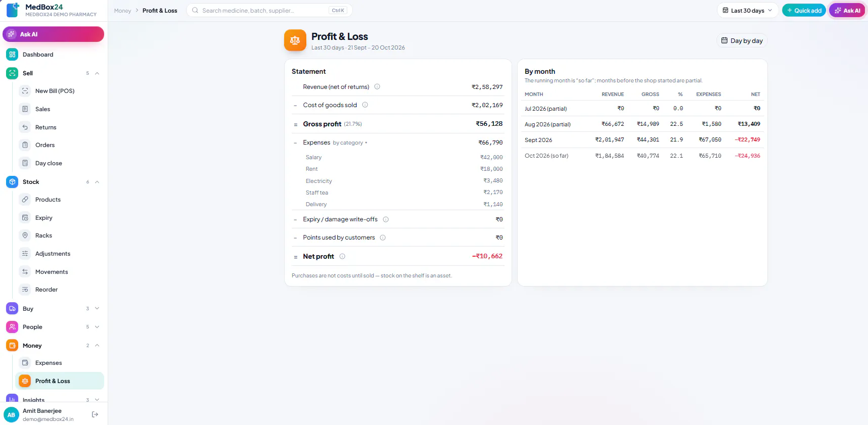Open the Movements page icon
868x425 pixels.
tap(25, 272)
